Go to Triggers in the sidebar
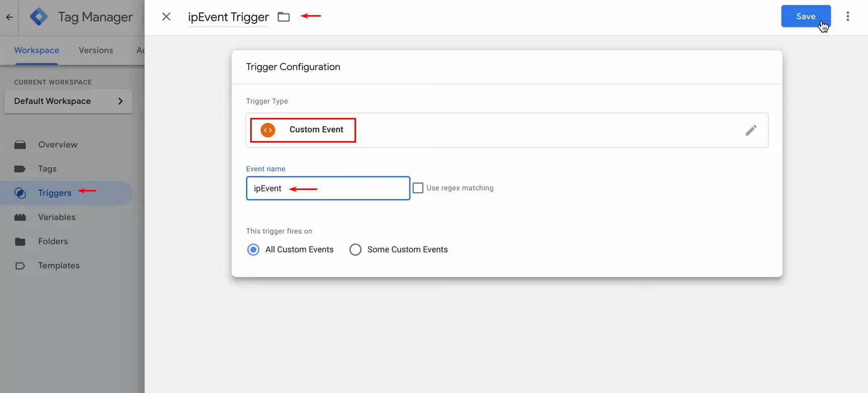This screenshot has width=868, height=393. 55,193
